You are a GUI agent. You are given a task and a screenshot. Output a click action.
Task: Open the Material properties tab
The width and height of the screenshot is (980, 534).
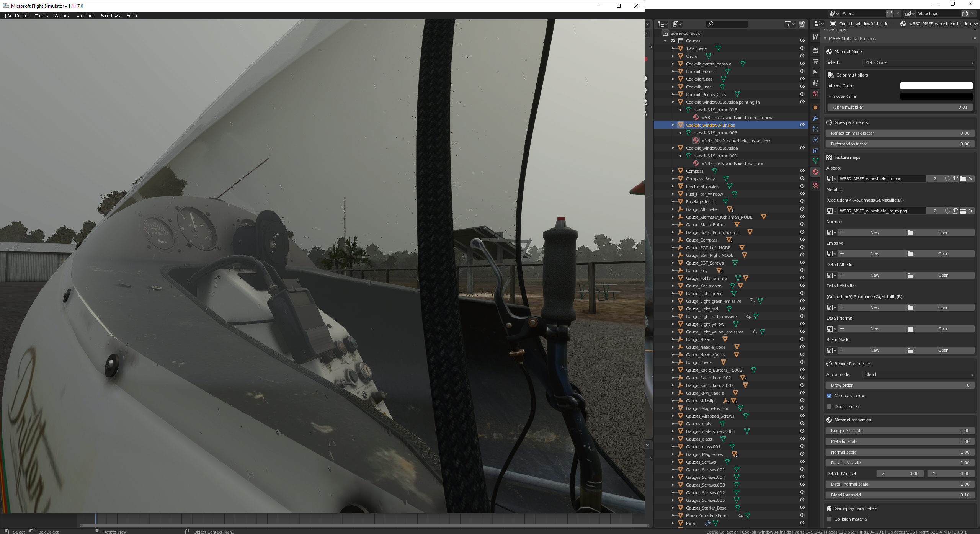point(815,172)
